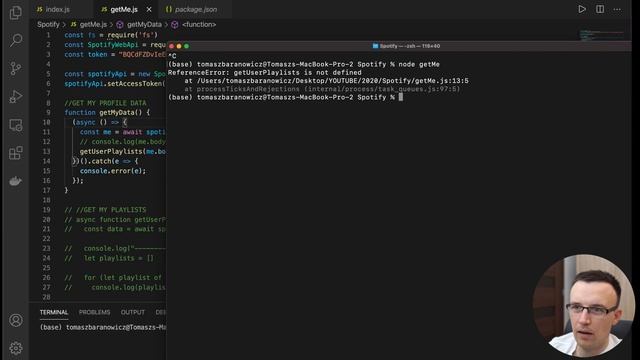The image size is (640, 360).
Task: Maximize the Spotify terminal window
Action: (187, 46)
